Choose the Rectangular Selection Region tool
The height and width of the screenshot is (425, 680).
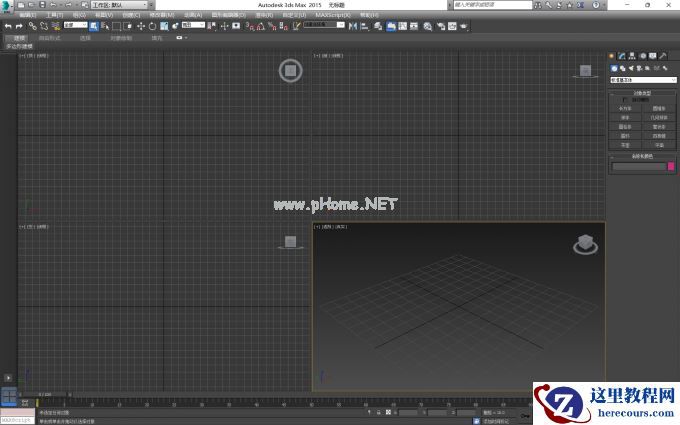(116, 26)
